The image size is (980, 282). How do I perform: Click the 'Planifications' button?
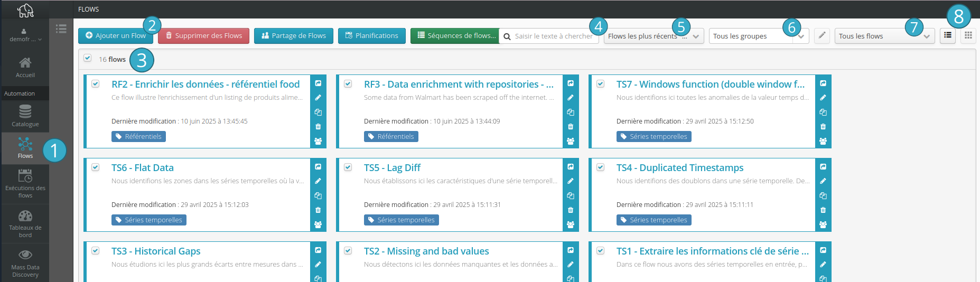point(372,36)
